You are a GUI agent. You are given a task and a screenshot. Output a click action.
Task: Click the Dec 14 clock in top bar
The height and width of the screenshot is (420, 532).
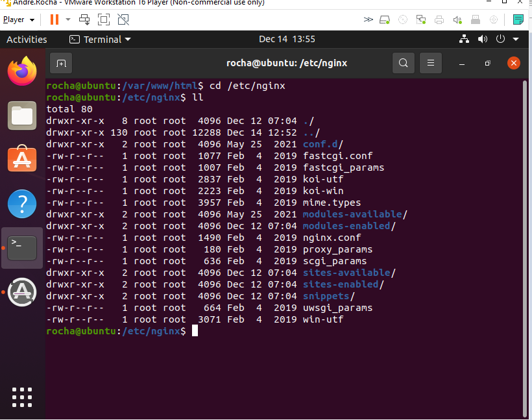point(287,39)
